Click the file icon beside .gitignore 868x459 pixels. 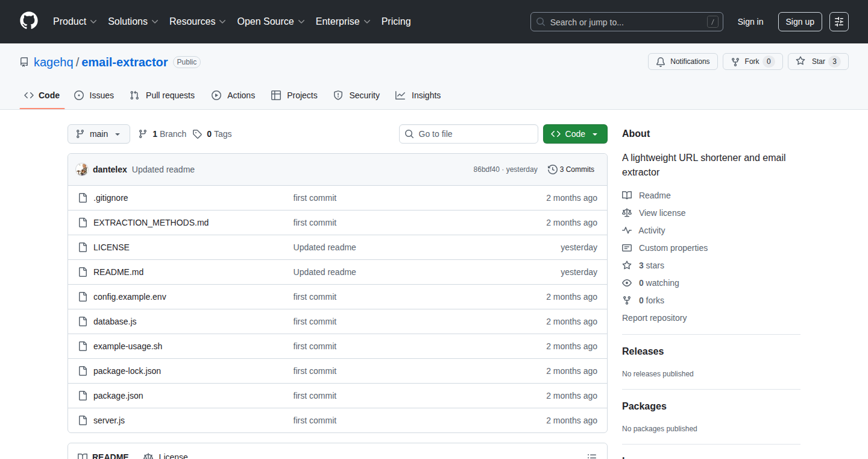tap(83, 198)
